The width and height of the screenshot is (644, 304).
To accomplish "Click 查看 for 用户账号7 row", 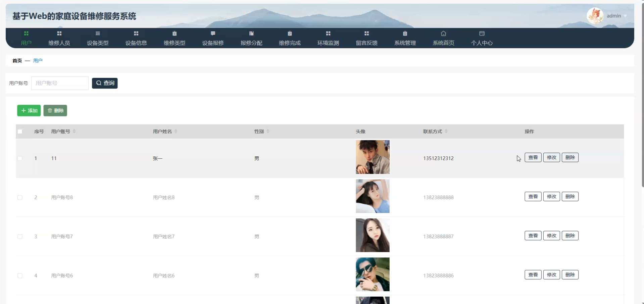I will point(533,236).
